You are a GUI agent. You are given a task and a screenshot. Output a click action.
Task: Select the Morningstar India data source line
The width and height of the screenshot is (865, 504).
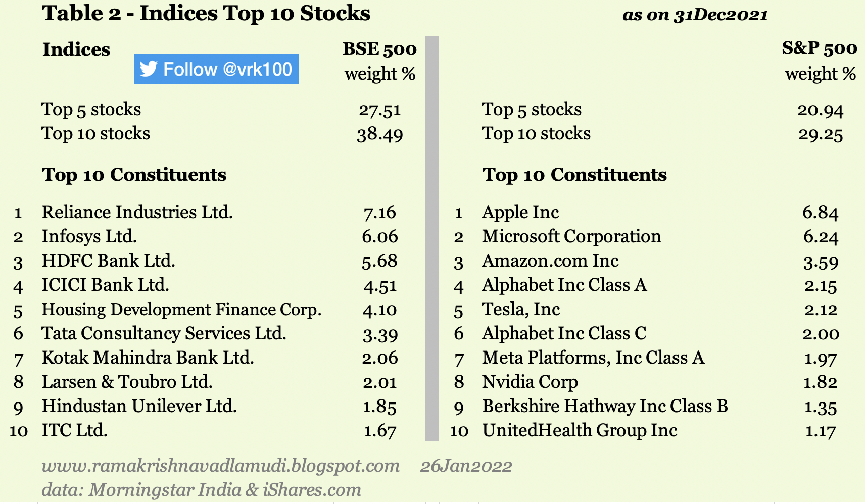(201, 489)
